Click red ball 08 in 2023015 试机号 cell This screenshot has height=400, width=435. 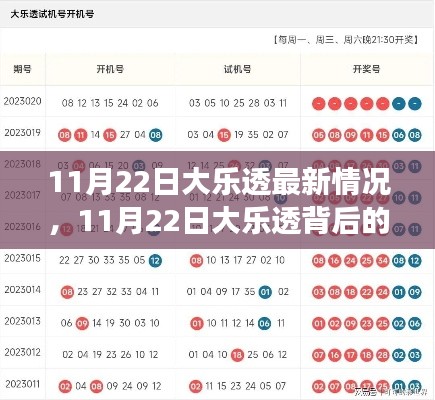(196, 260)
